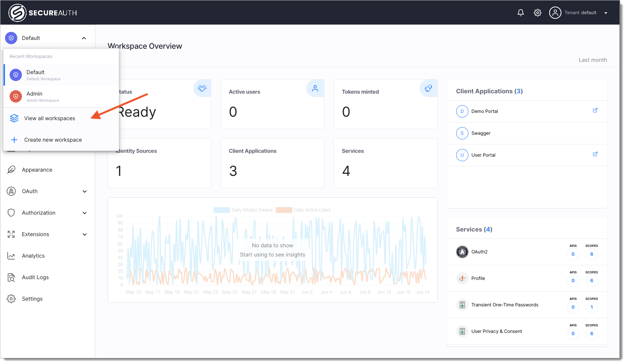Select the Default workspace entry
Image resolution: width=626 pixels, height=364 pixels.
61,75
